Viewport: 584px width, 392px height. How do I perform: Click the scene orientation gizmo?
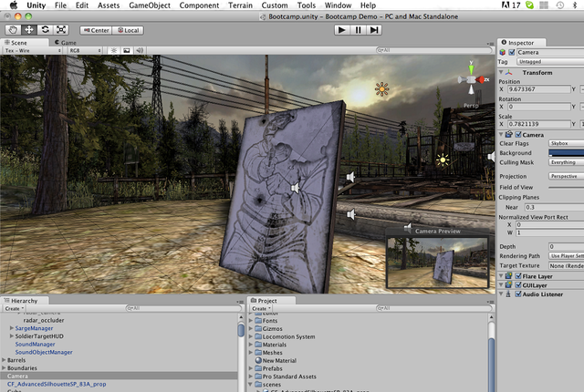coord(472,80)
